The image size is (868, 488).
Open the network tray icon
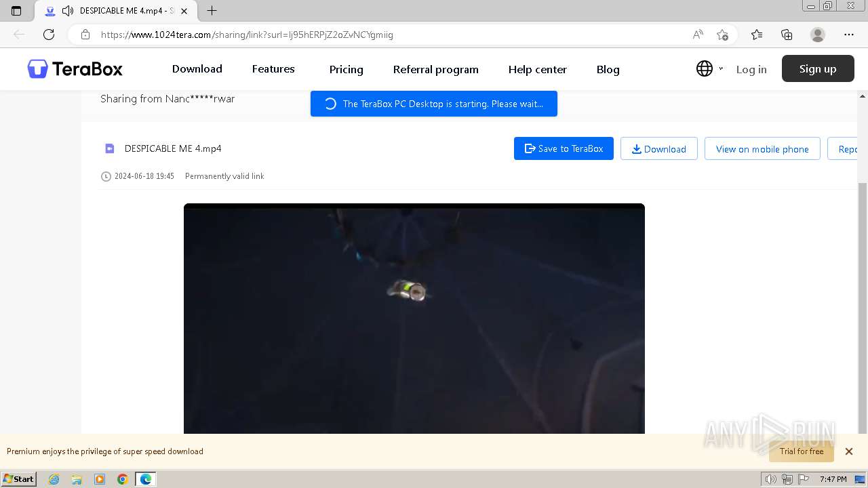point(787,479)
